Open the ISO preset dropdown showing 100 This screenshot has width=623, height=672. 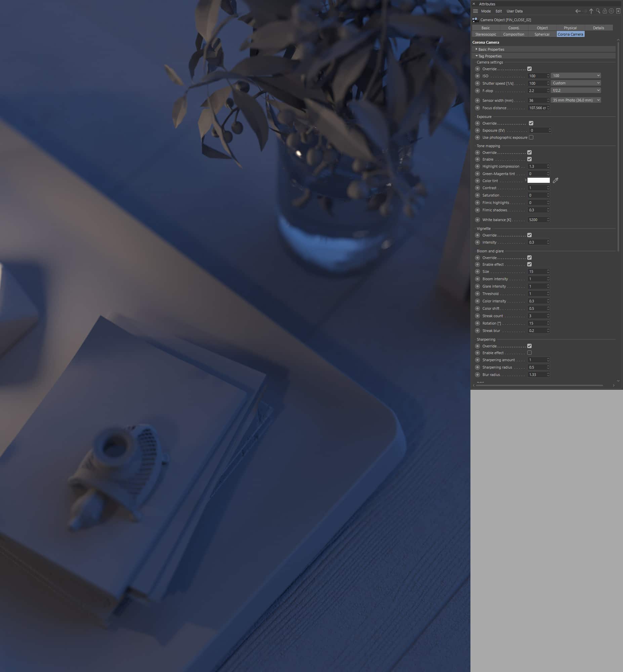pos(576,76)
